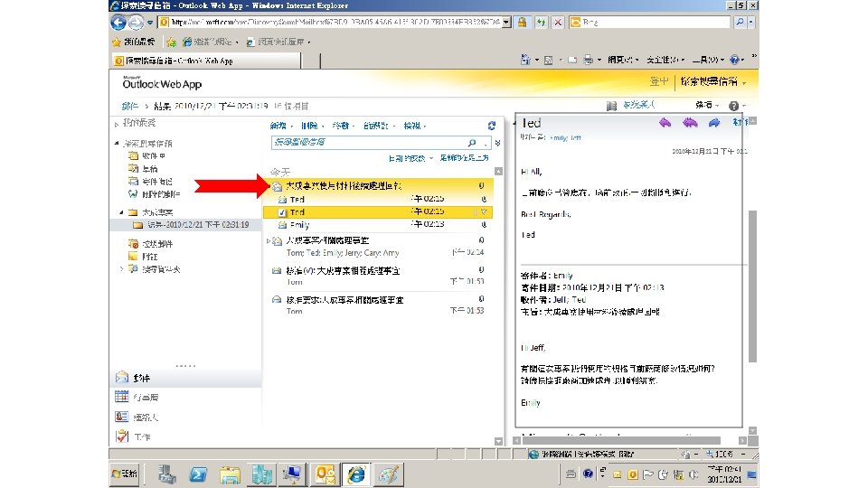Expand the advanced search chevron beside search box
The height and width of the screenshot is (488, 868).
tap(497, 143)
